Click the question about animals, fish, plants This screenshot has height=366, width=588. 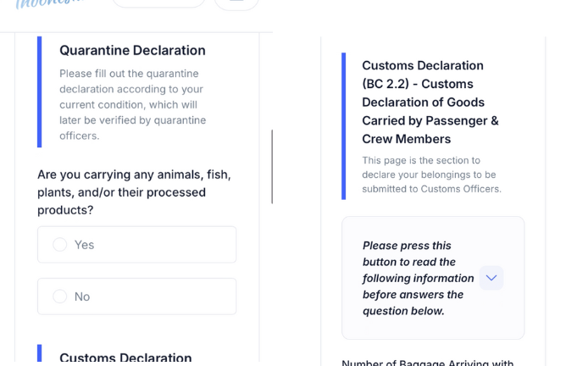[x=134, y=191]
